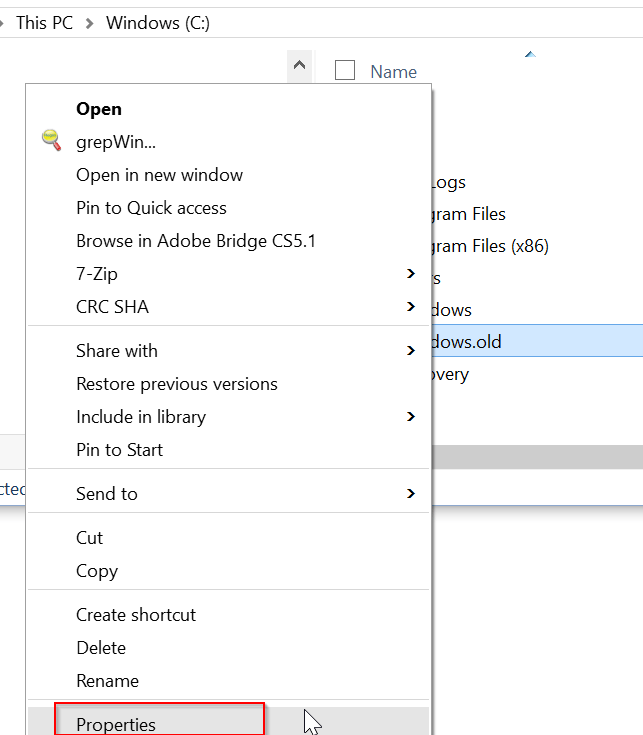The height and width of the screenshot is (735, 643).
Task: Expand the CRC SHA submenu arrow
Action: tap(411, 307)
